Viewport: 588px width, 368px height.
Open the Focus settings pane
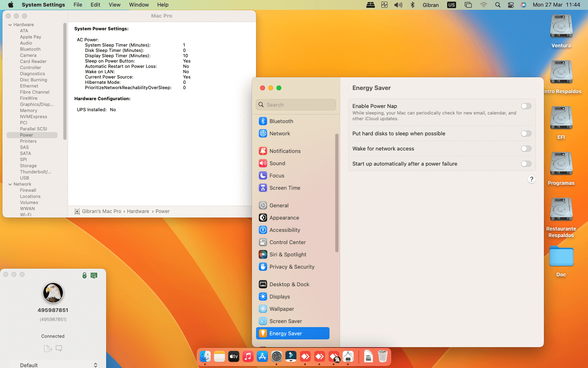click(276, 176)
